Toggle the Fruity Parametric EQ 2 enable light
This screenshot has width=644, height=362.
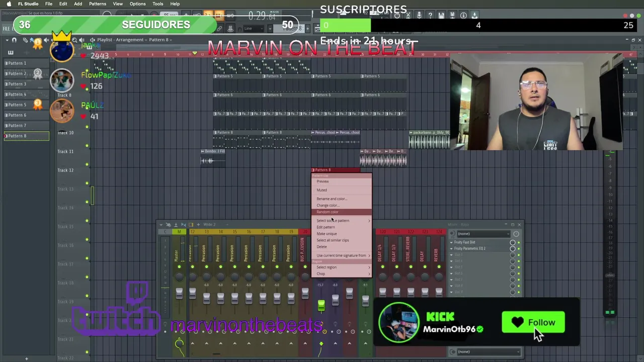519,248
